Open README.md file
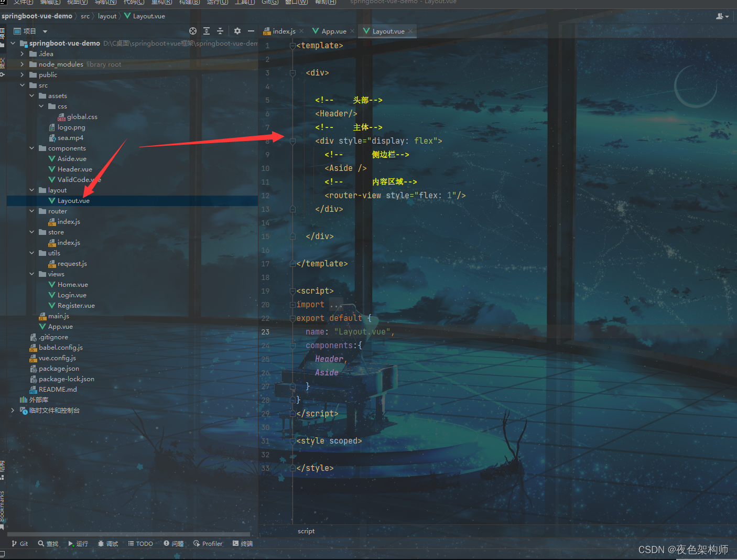737x560 pixels. point(53,390)
